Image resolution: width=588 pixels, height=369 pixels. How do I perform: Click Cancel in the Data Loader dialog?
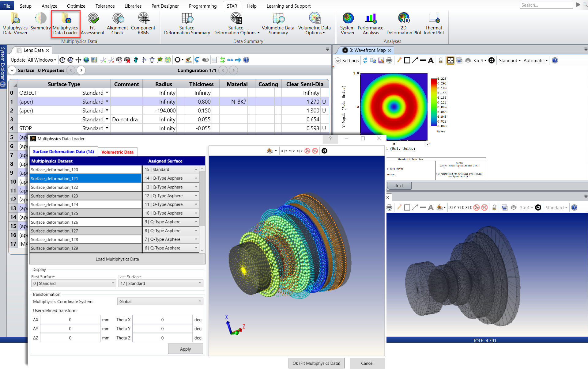tap(367, 363)
